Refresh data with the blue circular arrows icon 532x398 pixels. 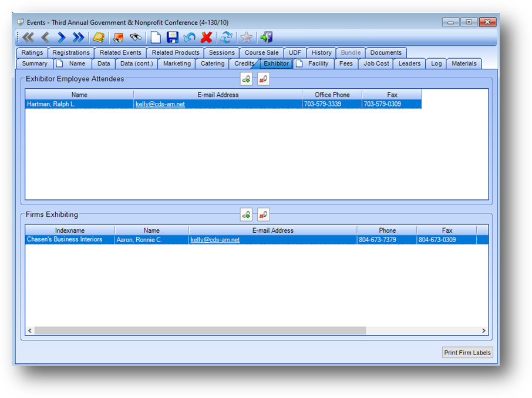(226, 38)
